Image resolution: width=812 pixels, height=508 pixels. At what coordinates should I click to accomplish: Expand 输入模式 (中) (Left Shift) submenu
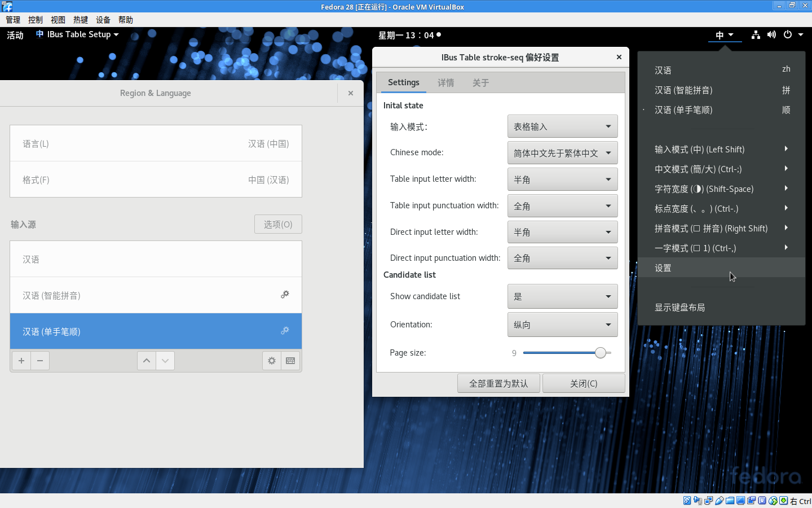pos(722,149)
